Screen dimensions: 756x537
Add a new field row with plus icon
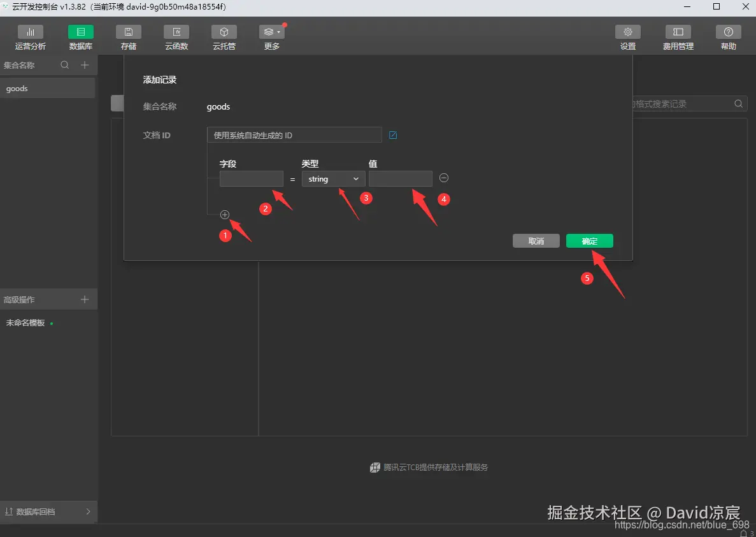tap(224, 215)
